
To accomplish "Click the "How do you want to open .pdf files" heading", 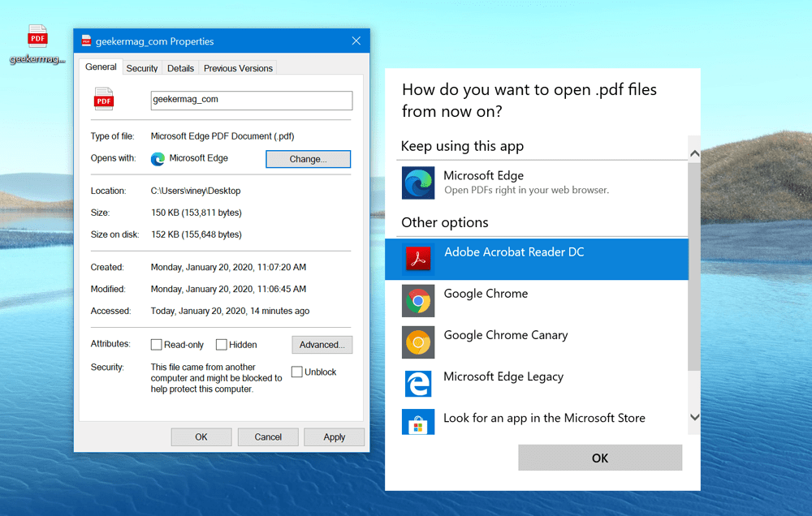I will [529, 101].
